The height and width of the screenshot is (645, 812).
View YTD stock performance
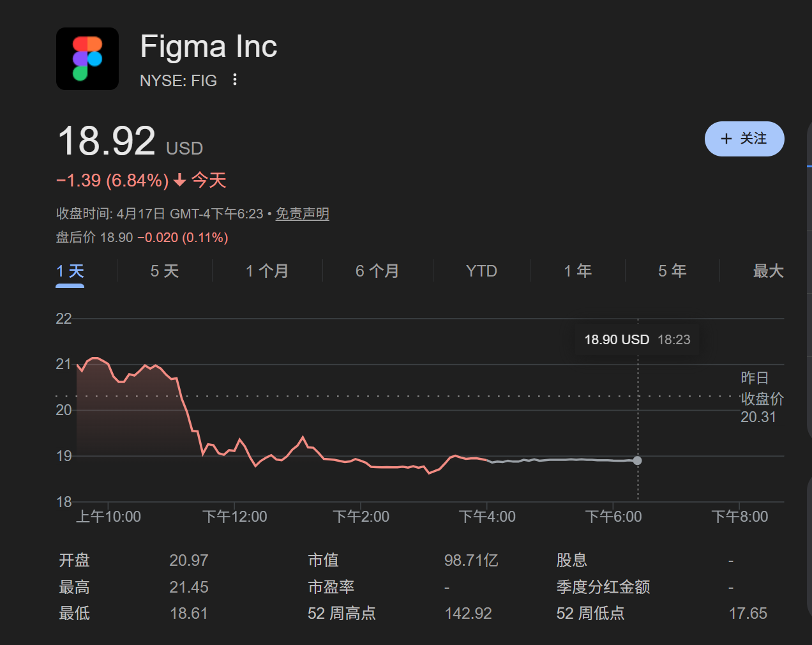point(481,271)
